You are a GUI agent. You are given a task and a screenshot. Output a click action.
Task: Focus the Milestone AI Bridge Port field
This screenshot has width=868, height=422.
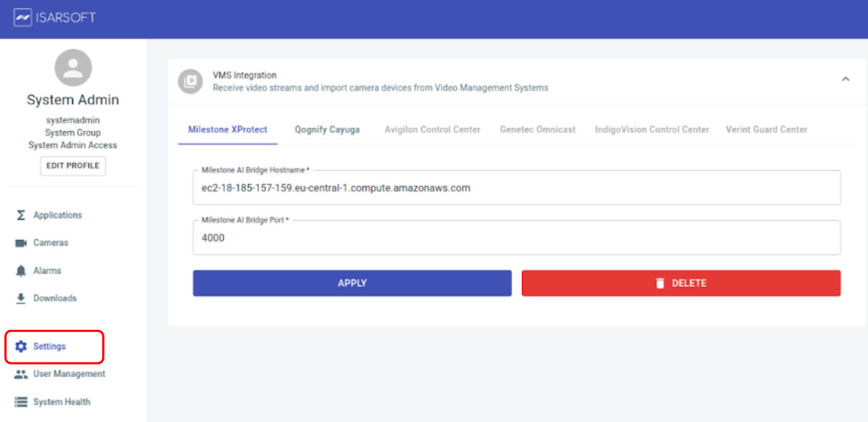point(516,238)
